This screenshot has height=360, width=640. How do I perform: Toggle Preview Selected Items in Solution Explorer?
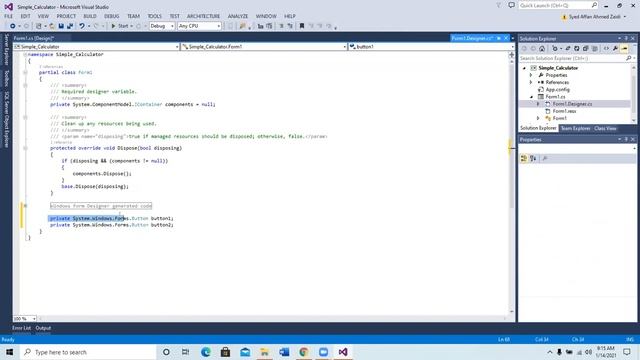(624, 49)
